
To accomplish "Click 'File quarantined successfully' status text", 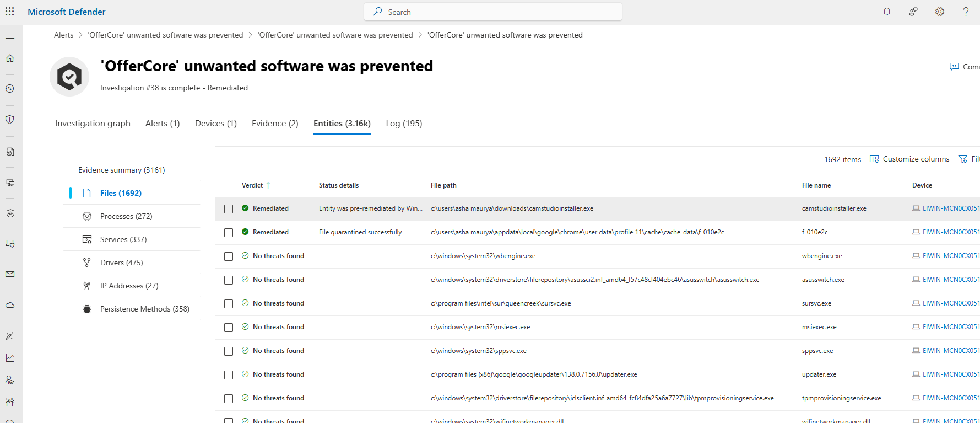I will 360,232.
